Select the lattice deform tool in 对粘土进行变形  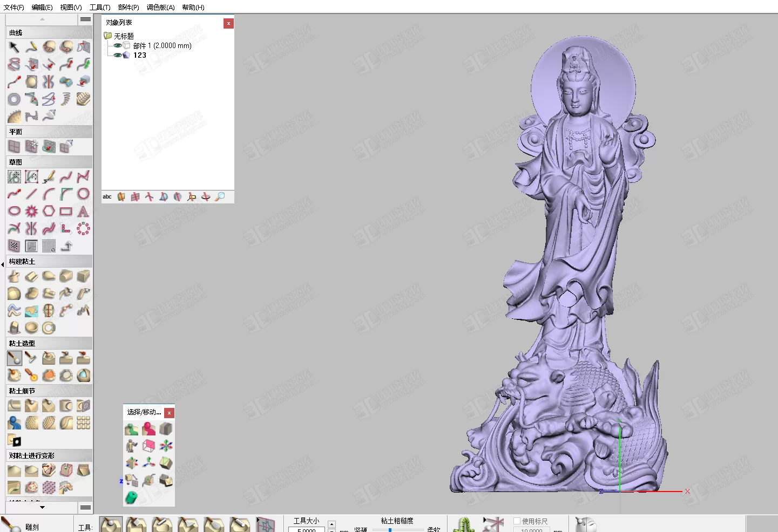[49, 487]
